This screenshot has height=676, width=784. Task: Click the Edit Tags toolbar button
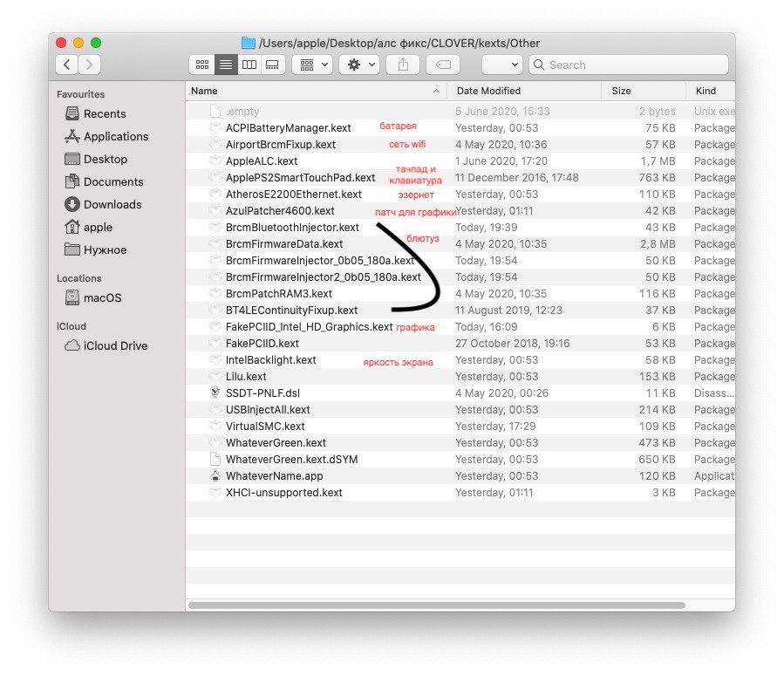pyautogui.click(x=443, y=65)
